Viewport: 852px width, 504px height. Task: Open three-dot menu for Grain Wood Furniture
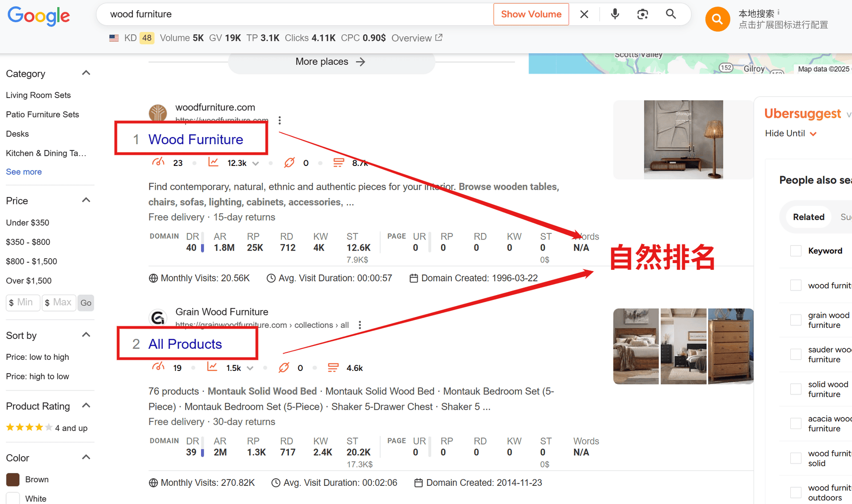pos(360,325)
